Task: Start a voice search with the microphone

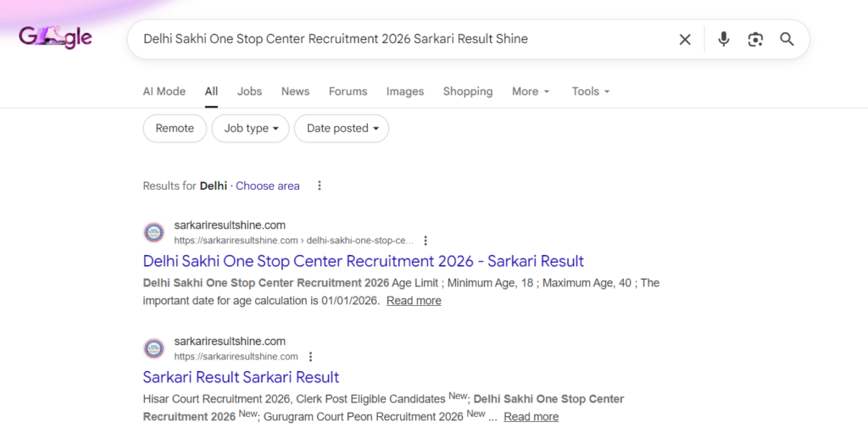Action: click(x=723, y=39)
